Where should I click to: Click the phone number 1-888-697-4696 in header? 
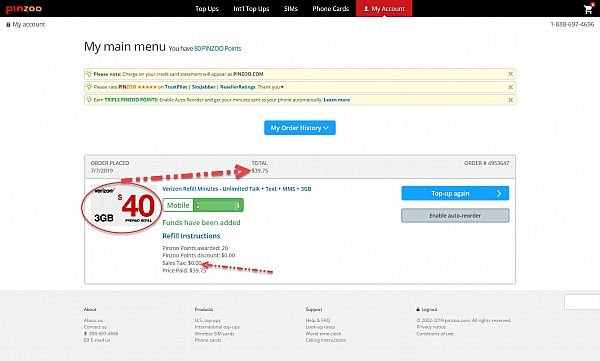coord(572,24)
